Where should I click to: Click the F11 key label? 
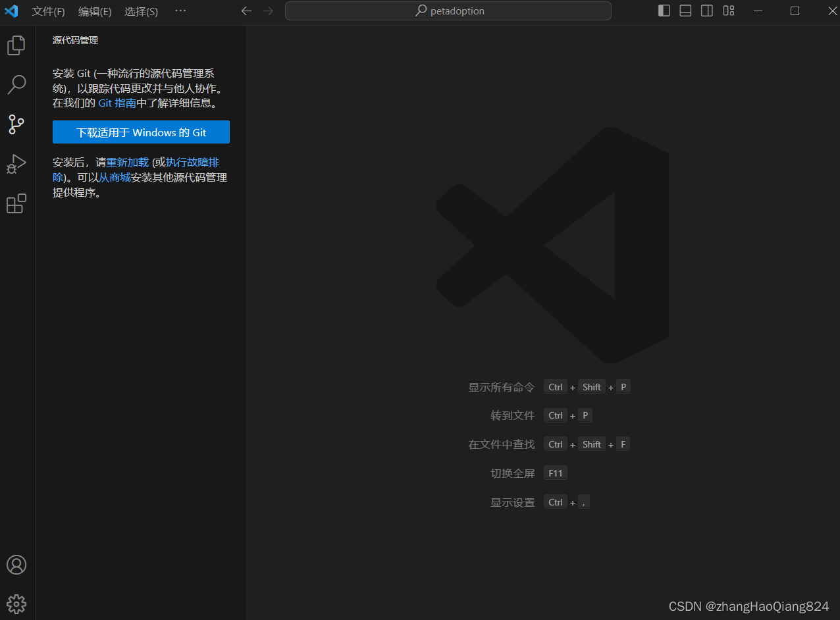point(556,473)
